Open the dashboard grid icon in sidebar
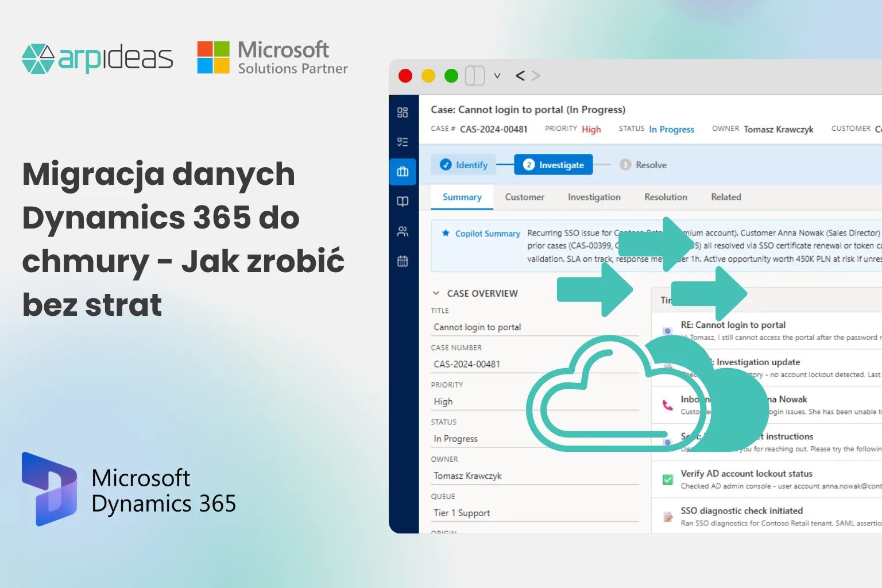Viewport: 882px width, 588px height. [x=403, y=112]
